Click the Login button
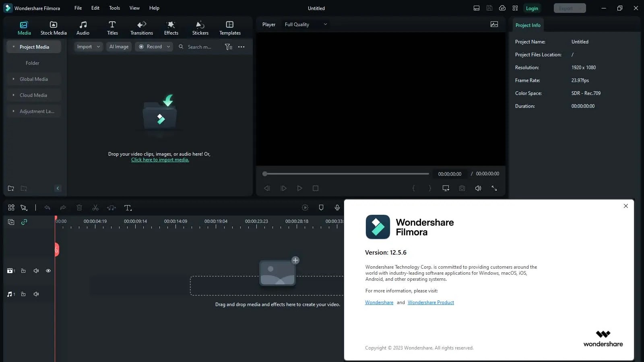Screen dimensions: 644x362 click(532, 8)
